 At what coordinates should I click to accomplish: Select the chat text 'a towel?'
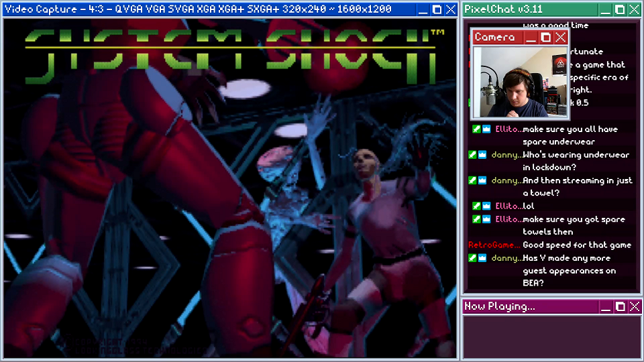(x=541, y=193)
